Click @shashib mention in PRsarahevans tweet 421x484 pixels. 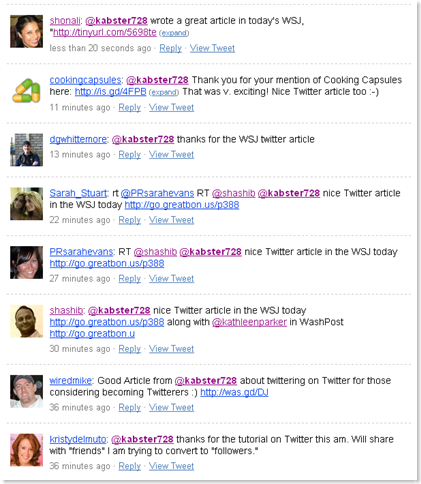click(155, 252)
